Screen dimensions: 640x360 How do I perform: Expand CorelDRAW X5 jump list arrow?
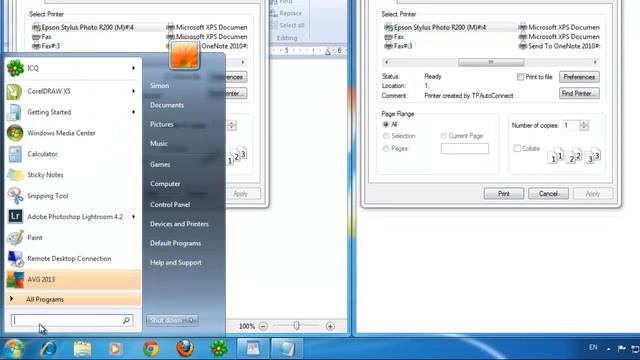point(133,91)
